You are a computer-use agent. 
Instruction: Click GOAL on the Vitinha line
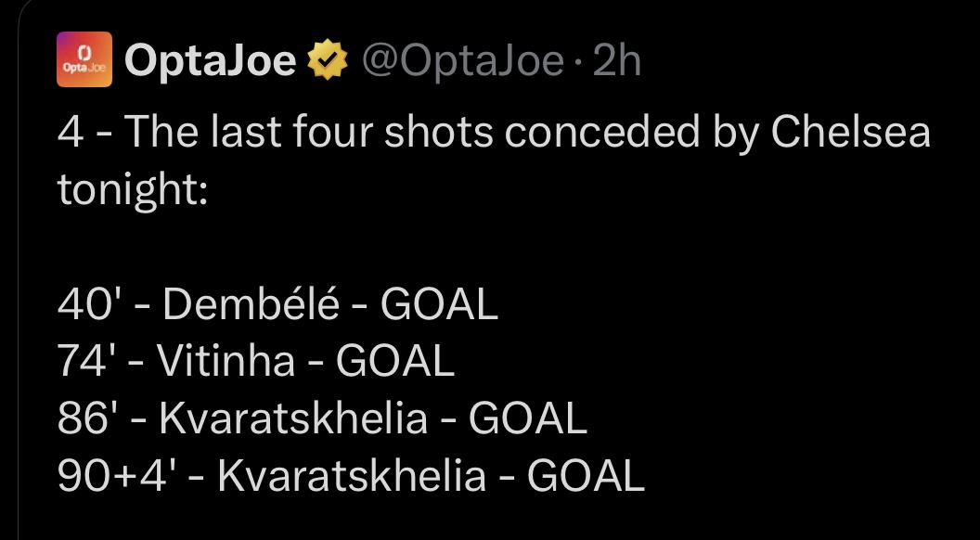point(395,362)
